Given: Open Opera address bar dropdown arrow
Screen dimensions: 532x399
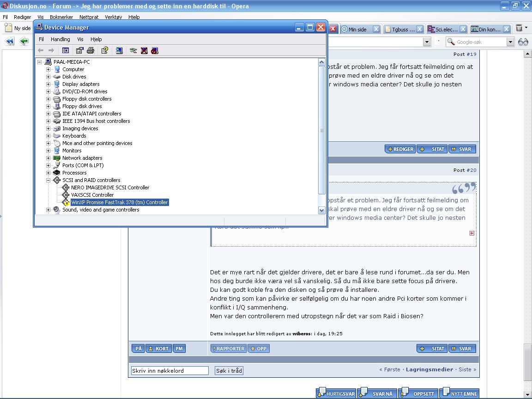Looking at the screenshot, I should (427, 42).
